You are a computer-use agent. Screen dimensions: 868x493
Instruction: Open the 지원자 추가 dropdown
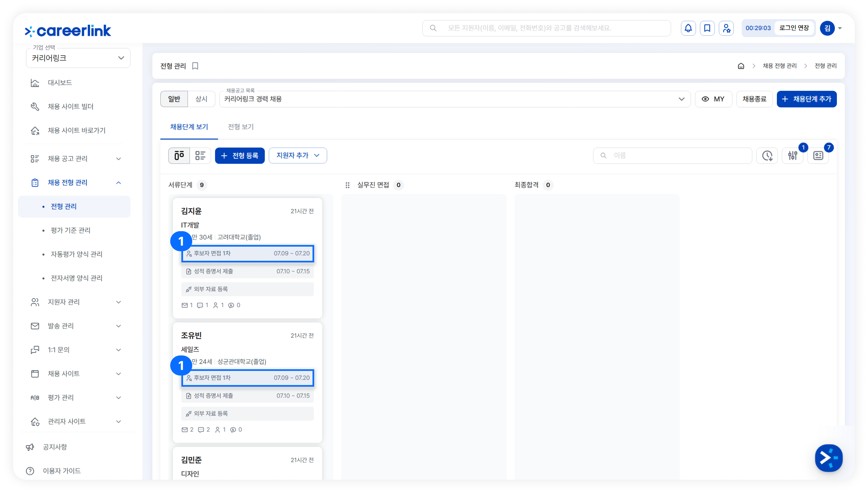(x=298, y=155)
